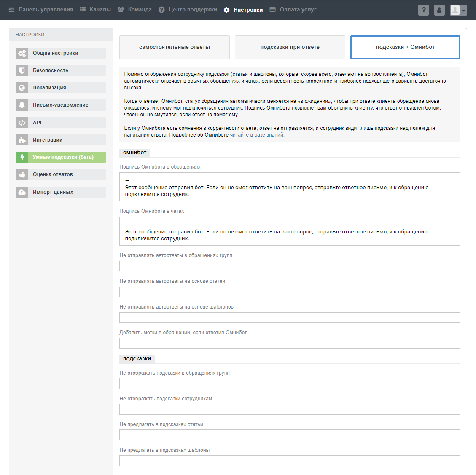Click the Панель управления dashboard icon
The height and width of the screenshot is (475, 476).
11,10
